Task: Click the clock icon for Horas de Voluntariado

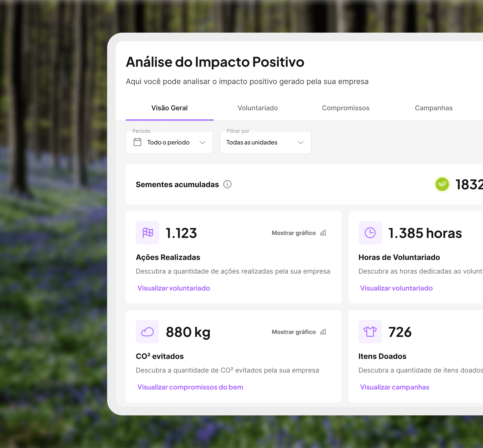Action: pyautogui.click(x=370, y=233)
